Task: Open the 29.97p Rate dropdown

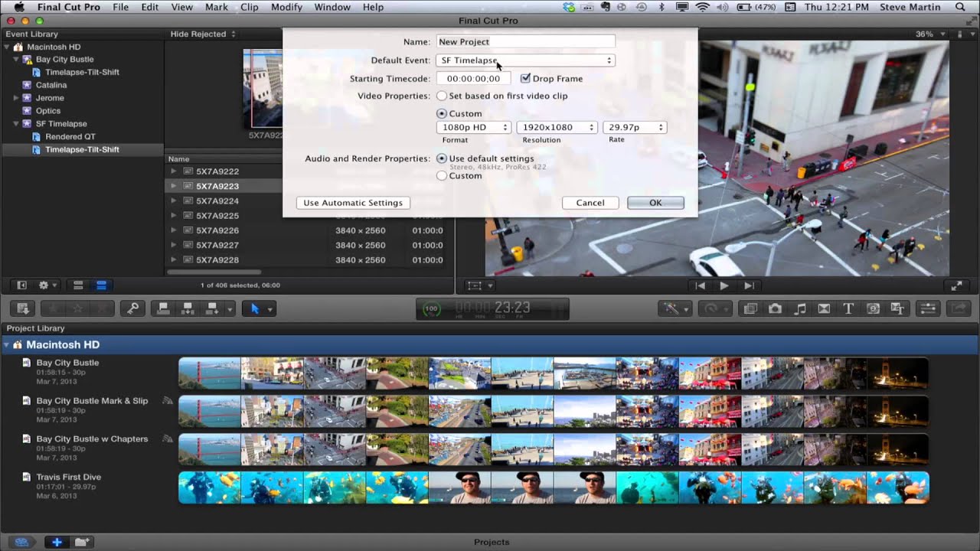Action: (x=635, y=127)
